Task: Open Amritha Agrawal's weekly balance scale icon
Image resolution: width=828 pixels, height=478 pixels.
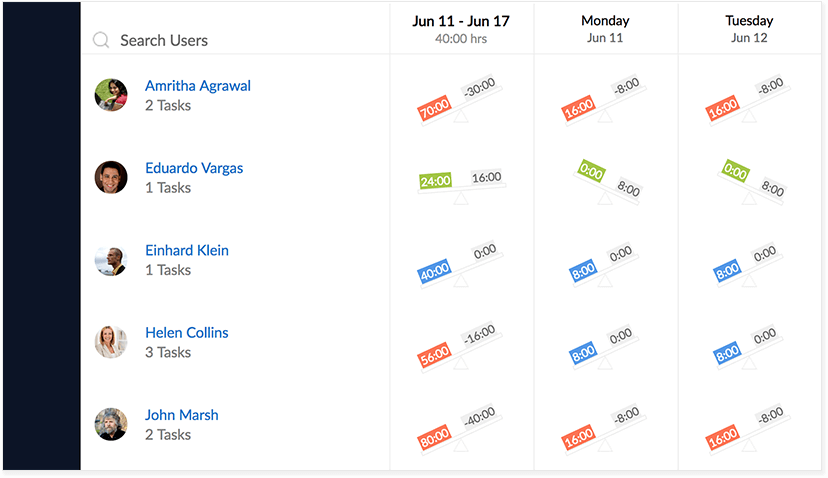Action: click(460, 99)
